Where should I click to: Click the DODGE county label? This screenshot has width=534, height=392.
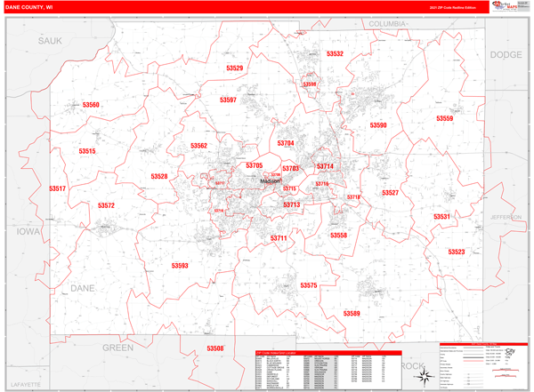pos(506,55)
